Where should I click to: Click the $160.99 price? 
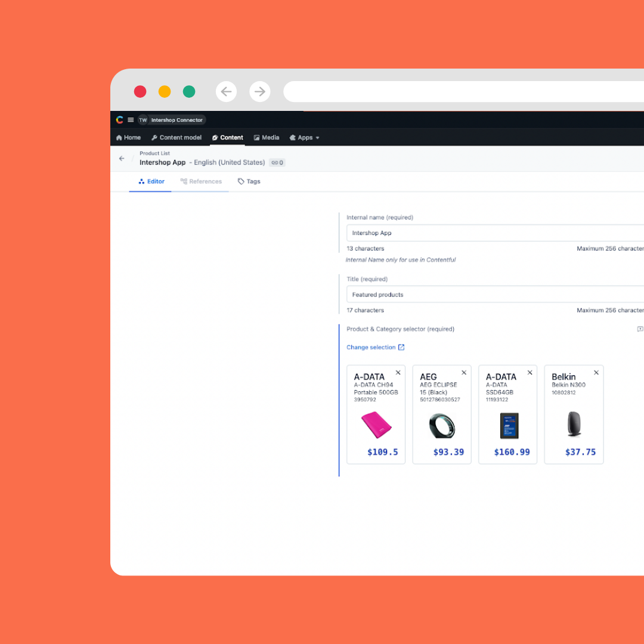(512, 452)
